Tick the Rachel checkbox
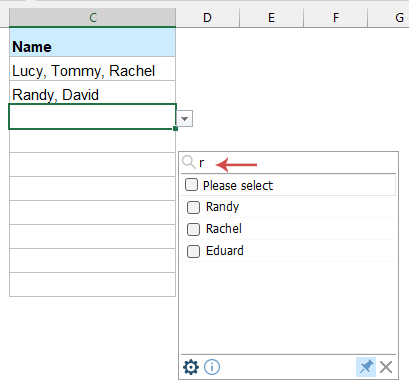This screenshot has width=409, height=391. (193, 229)
